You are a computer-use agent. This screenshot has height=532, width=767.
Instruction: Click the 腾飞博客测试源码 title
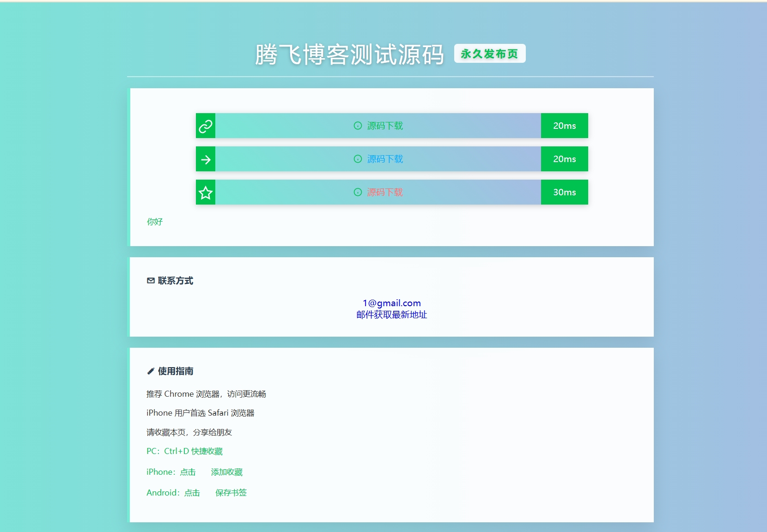click(x=349, y=54)
